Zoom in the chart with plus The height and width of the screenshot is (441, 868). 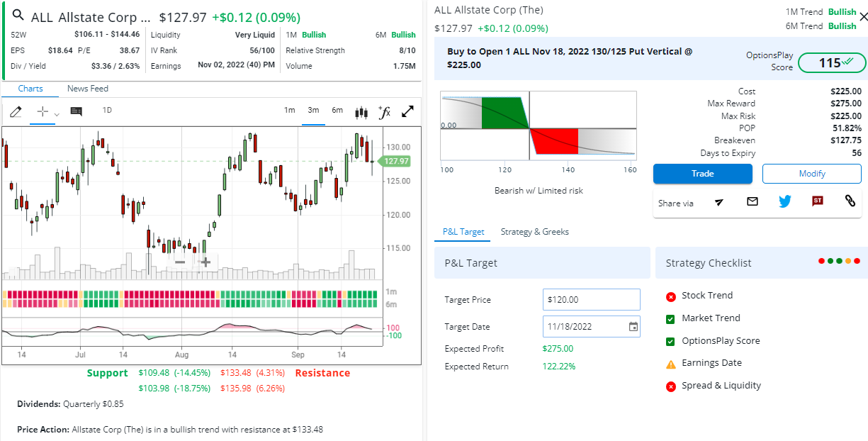tap(205, 262)
